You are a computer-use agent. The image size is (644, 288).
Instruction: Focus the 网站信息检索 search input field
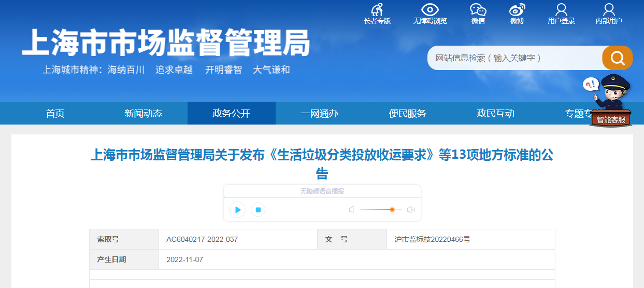point(516,58)
